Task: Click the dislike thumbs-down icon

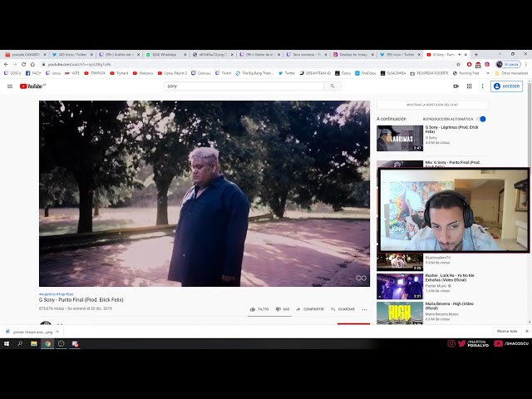Action: (x=278, y=309)
